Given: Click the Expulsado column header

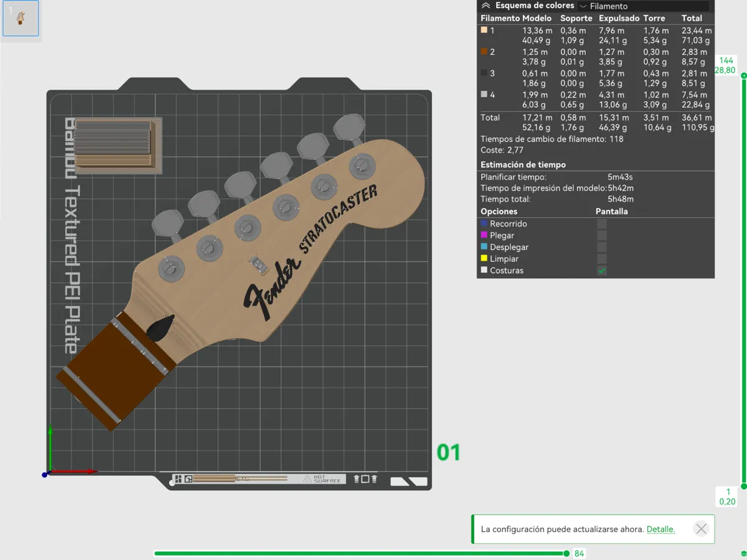Looking at the screenshot, I should [619, 18].
